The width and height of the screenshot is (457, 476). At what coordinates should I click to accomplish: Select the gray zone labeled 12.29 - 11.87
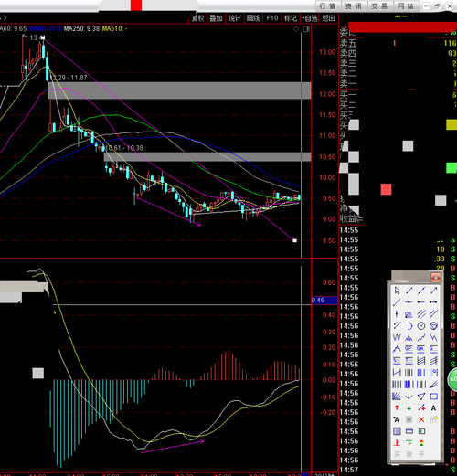coord(179,90)
